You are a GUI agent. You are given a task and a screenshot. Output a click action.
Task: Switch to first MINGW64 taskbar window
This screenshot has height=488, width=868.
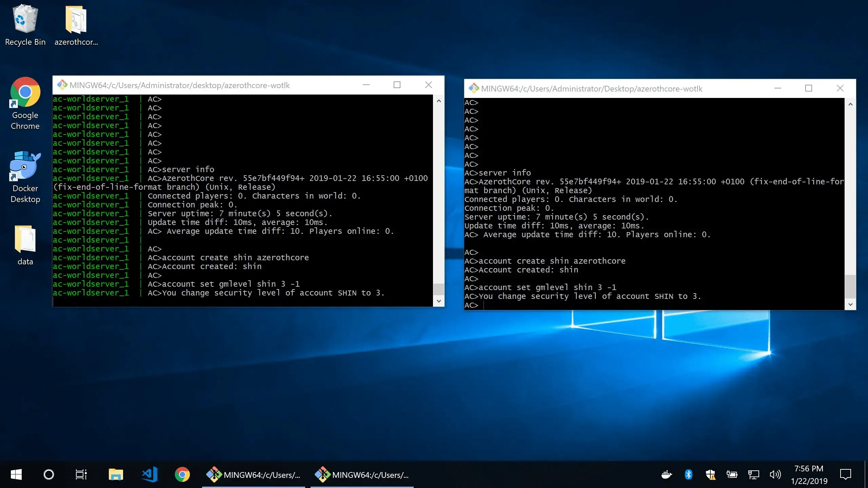point(254,474)
